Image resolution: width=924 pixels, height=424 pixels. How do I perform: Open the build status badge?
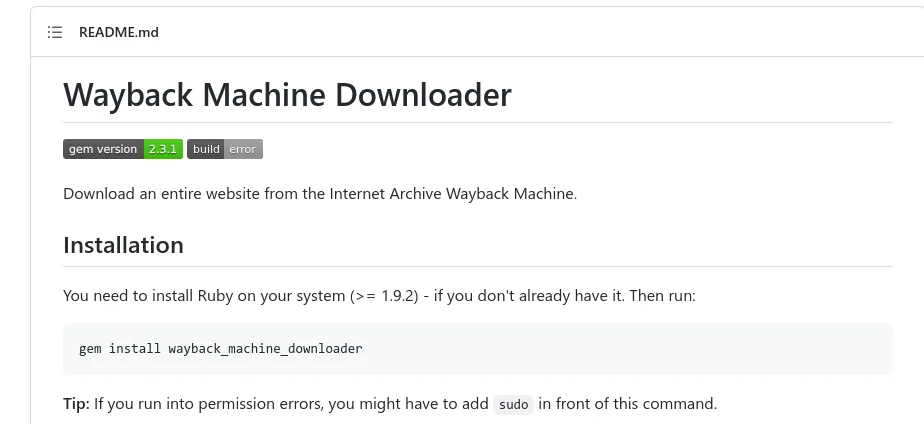[x=225, y=149]
